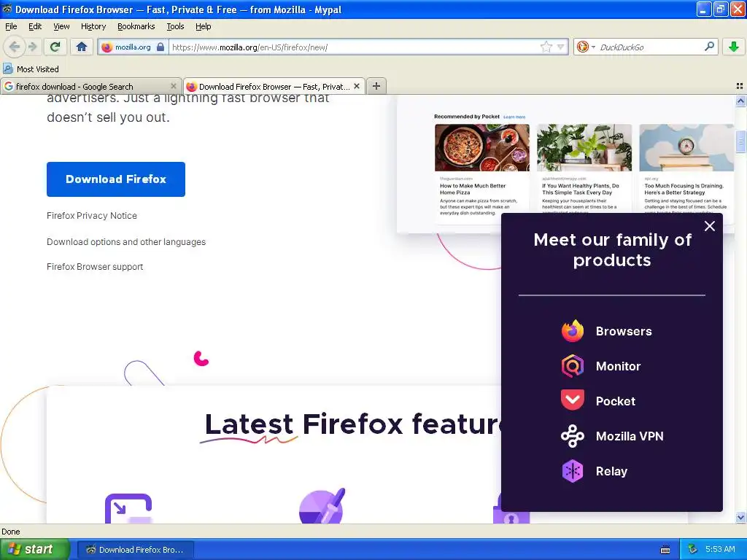Open the Relay text link

point(611,472)
